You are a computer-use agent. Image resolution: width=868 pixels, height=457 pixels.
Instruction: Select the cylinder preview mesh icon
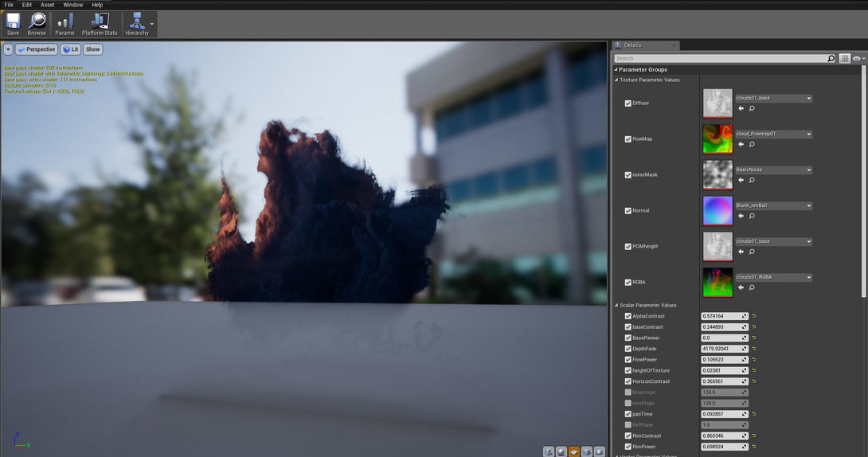click(549, 451)
